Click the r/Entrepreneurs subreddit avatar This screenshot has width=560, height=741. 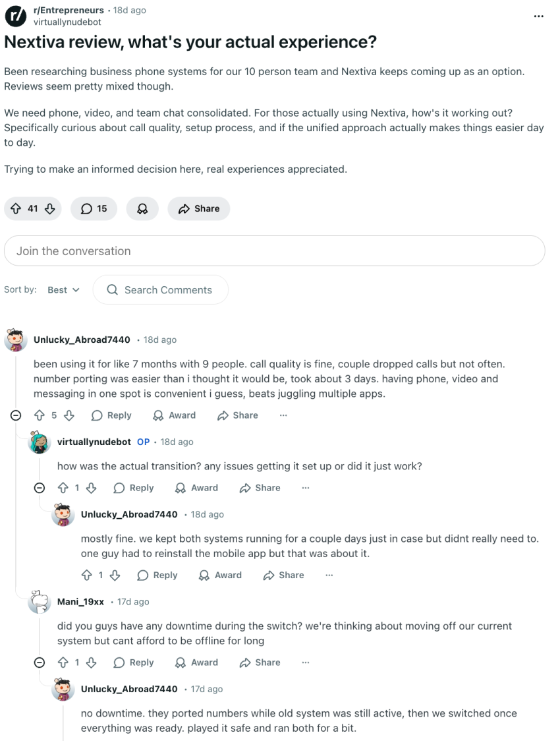click(14, 15)
